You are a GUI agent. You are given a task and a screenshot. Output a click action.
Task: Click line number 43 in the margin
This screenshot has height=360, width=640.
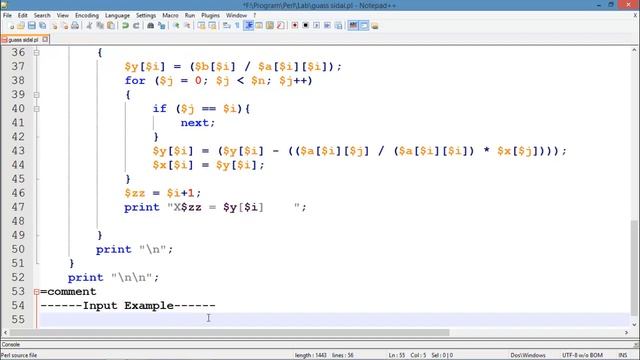[18, 151]
